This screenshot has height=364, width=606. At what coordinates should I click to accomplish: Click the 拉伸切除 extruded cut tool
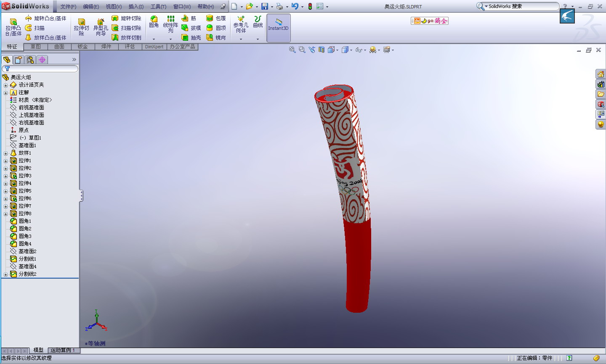click(81, 27)
